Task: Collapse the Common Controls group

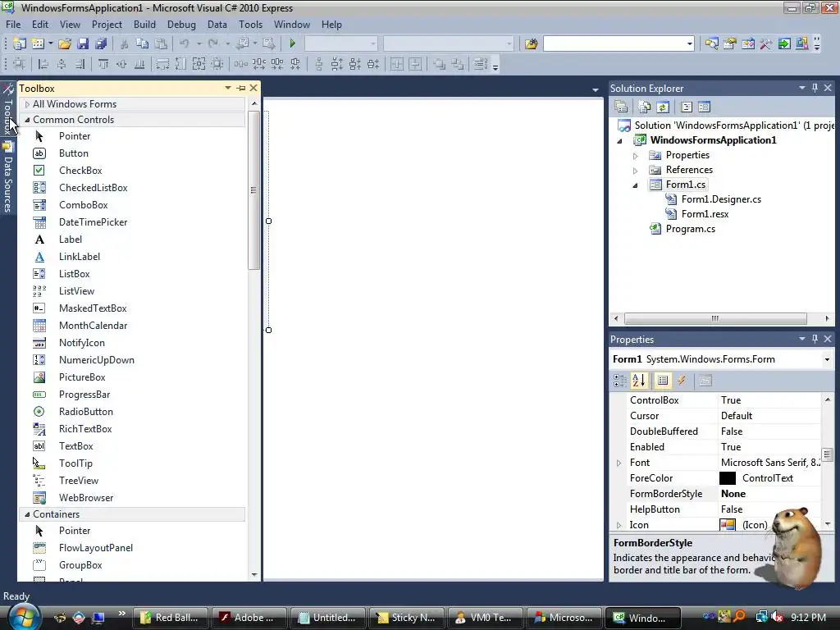Action: [x=27, y=120]
